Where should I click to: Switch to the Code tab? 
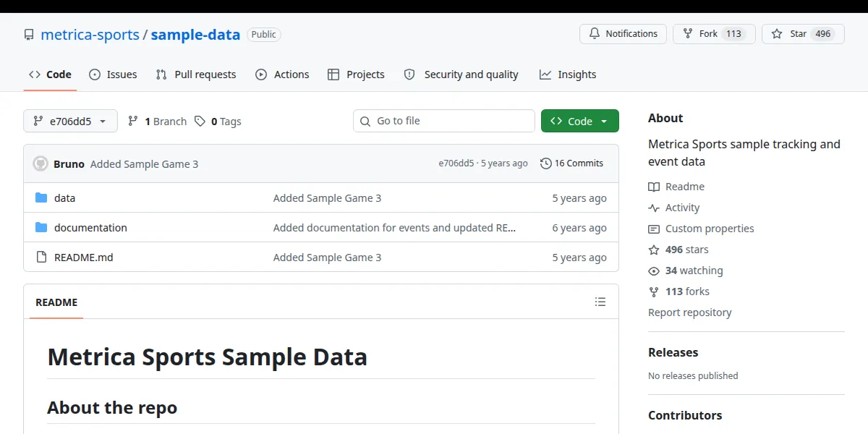point(50,75)
